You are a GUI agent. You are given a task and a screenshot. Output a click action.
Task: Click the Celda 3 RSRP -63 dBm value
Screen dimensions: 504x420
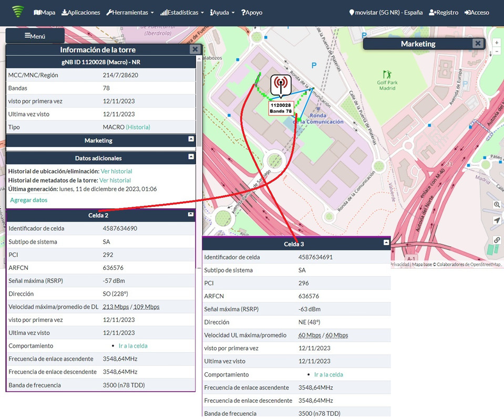(309, 309)
